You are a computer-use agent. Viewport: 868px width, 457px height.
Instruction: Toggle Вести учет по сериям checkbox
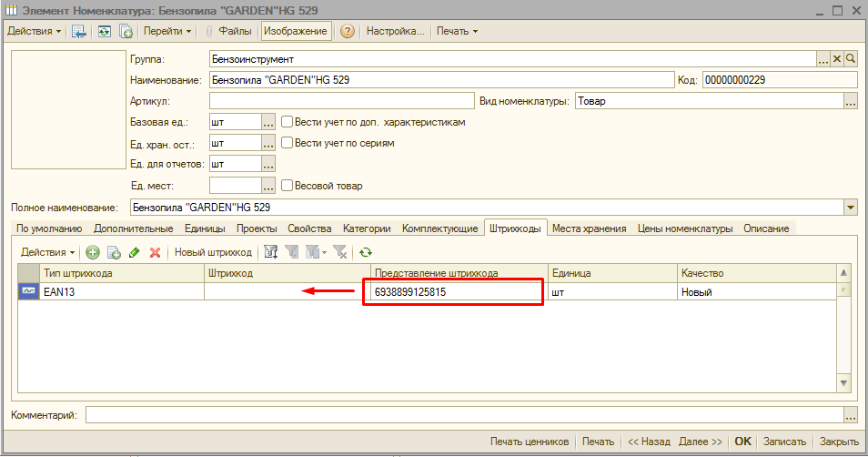pos(287,143)
